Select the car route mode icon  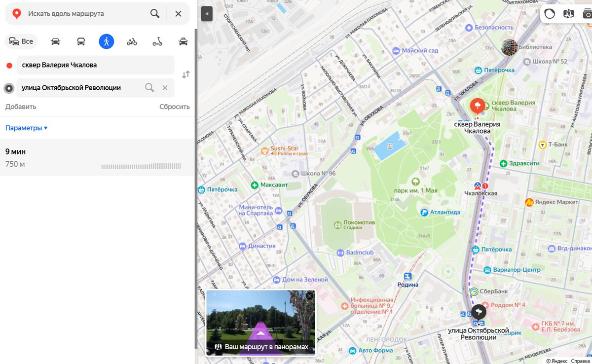click(x=56, y=41)
